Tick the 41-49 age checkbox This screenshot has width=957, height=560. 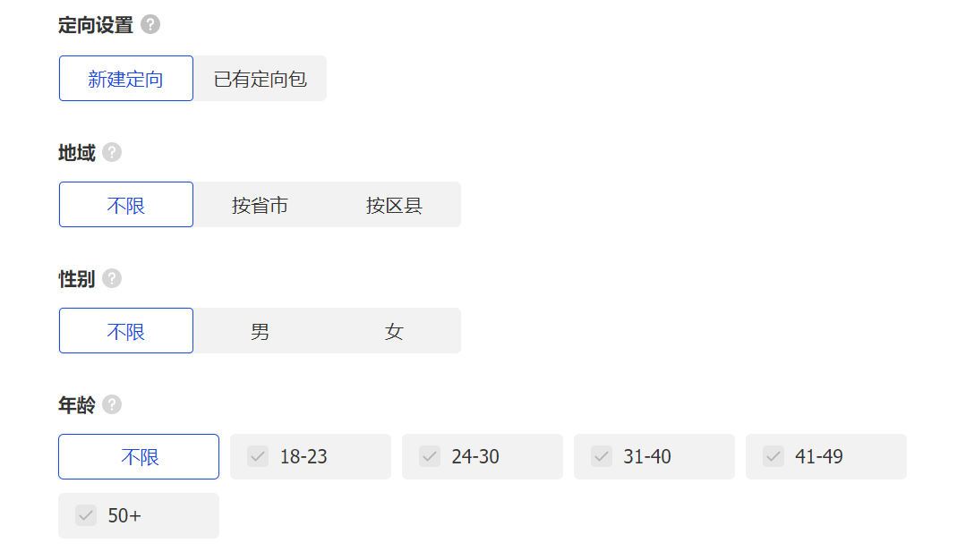(773, 457)
